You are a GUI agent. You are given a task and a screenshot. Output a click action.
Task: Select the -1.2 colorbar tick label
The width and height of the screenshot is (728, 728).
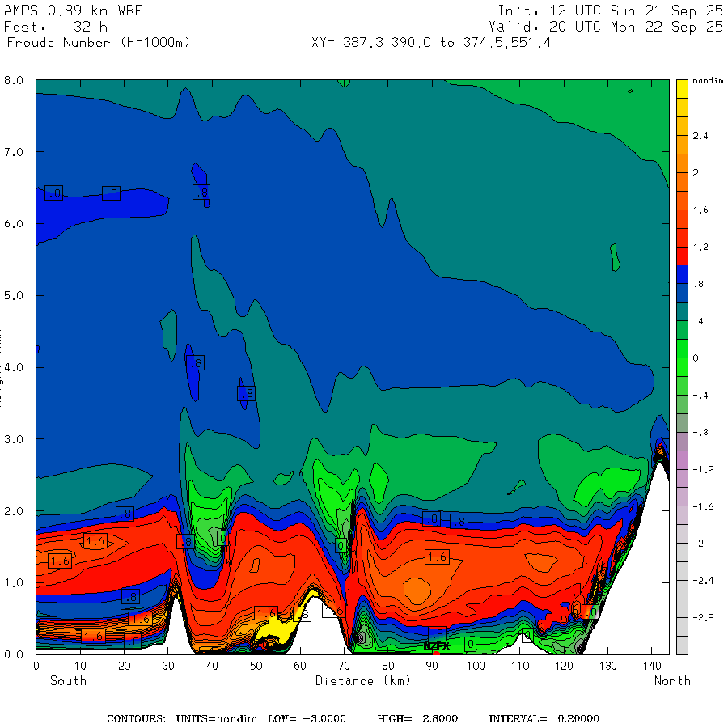(703, 469)
